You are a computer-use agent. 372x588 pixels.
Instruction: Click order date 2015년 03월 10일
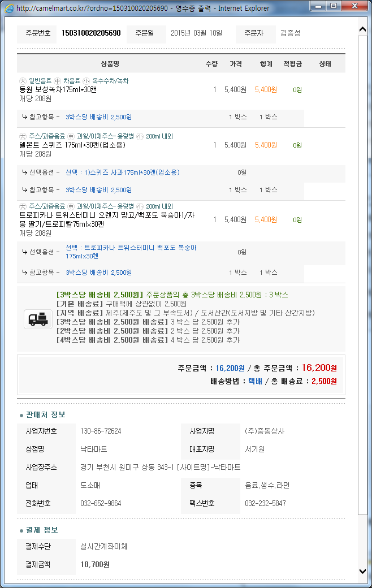pos(197,33)
